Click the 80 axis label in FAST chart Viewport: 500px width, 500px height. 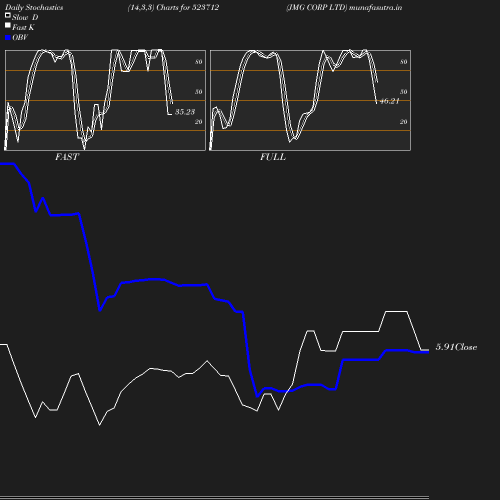coord(199,62)
